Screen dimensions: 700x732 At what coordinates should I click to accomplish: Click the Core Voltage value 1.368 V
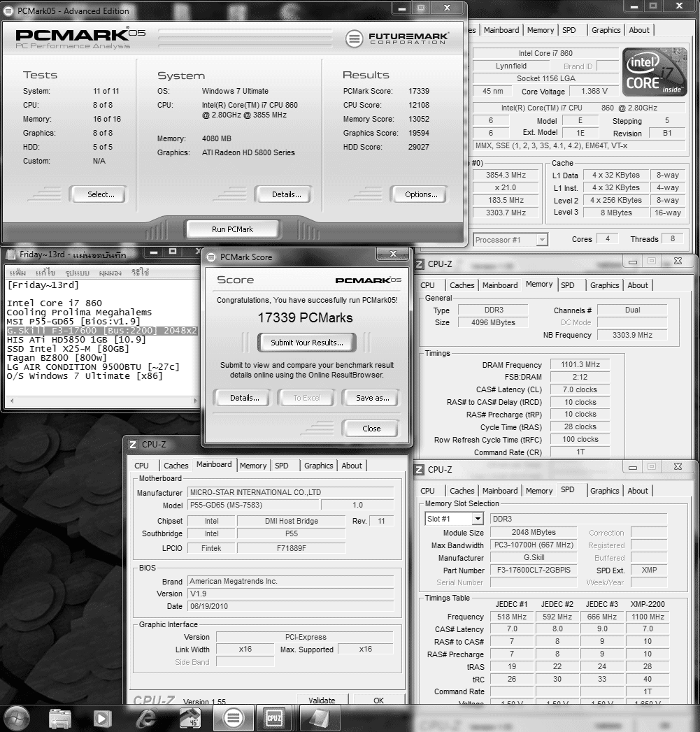(x=594, y=91)
